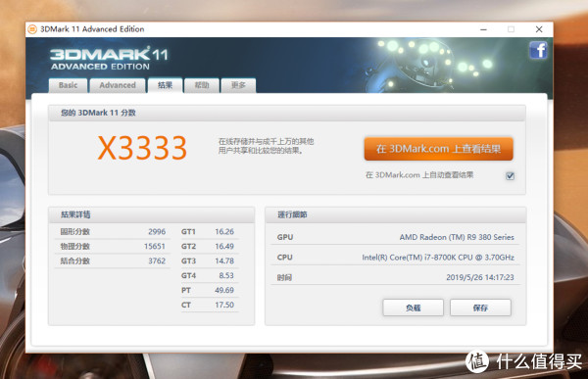Click the disabled maximize window button
The width and height of the screenshot is (588, 379).
pos(512,29)
